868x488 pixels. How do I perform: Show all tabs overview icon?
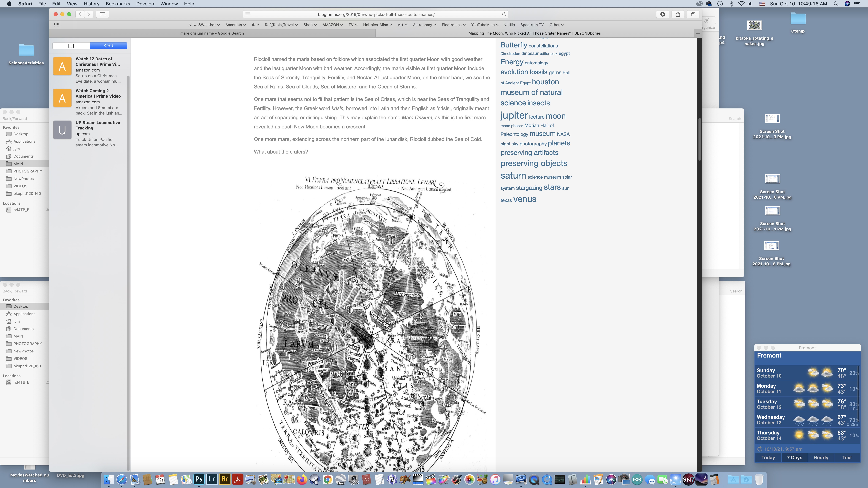click(x=693, y=14)
